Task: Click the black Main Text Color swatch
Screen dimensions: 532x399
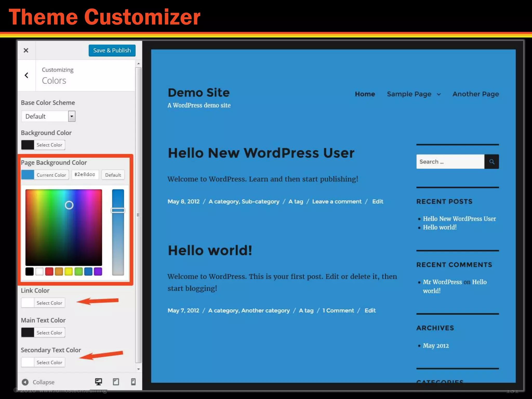Action: (x=28, y=333)
